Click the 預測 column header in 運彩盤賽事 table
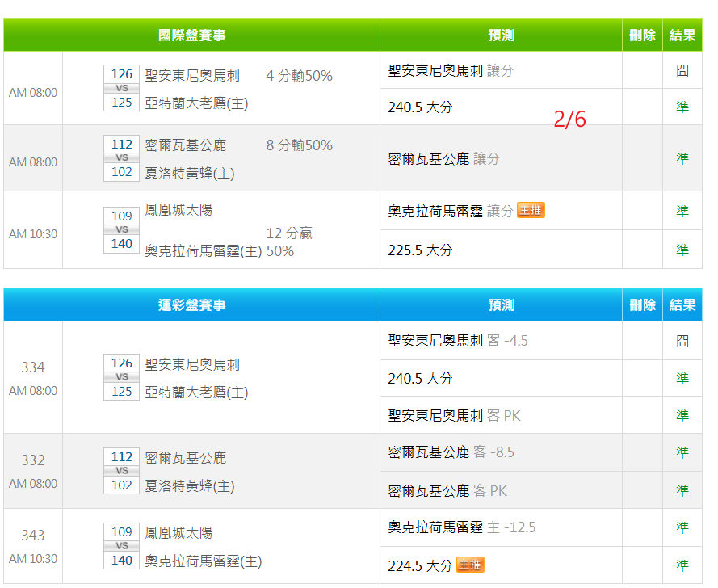Image resolution: width=718 pixels, height=588 pixels. [501, 305]
